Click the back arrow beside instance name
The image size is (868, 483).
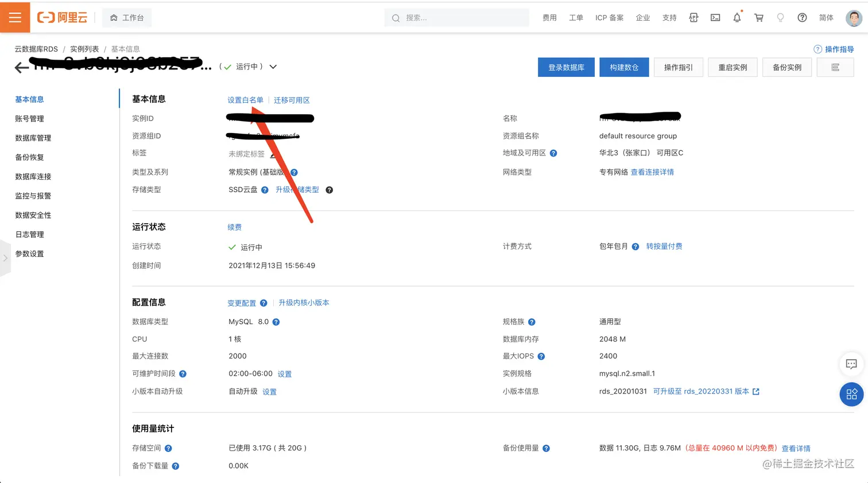21,68
